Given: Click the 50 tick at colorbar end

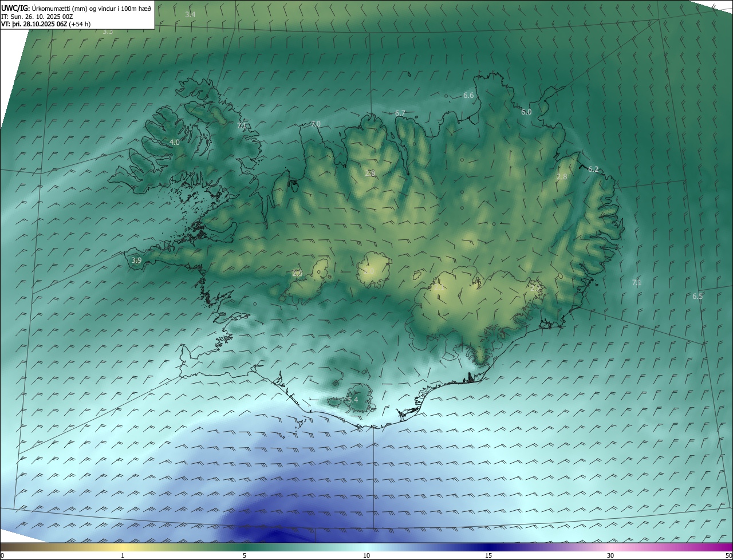Looking at the screenshot, I should [728, 555].
